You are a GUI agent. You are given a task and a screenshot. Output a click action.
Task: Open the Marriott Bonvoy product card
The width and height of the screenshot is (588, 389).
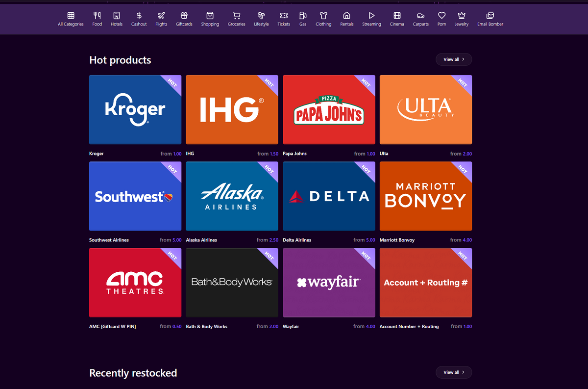coord(426,196)
